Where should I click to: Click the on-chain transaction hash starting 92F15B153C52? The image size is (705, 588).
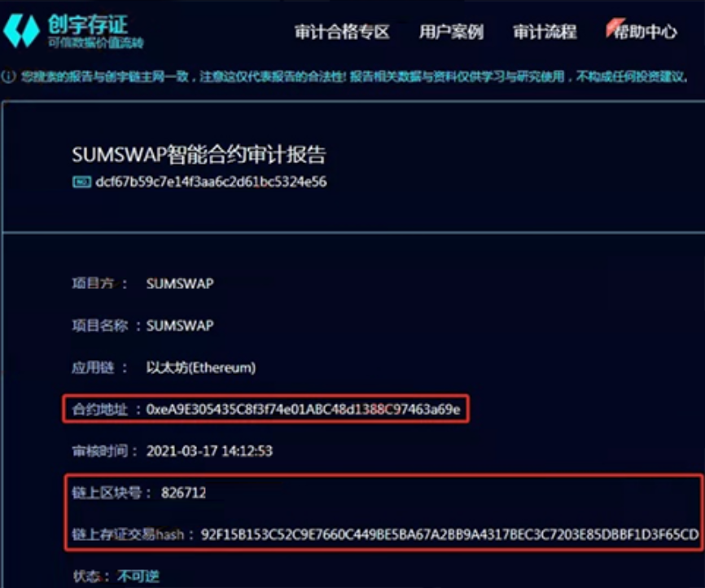(449, 534)
